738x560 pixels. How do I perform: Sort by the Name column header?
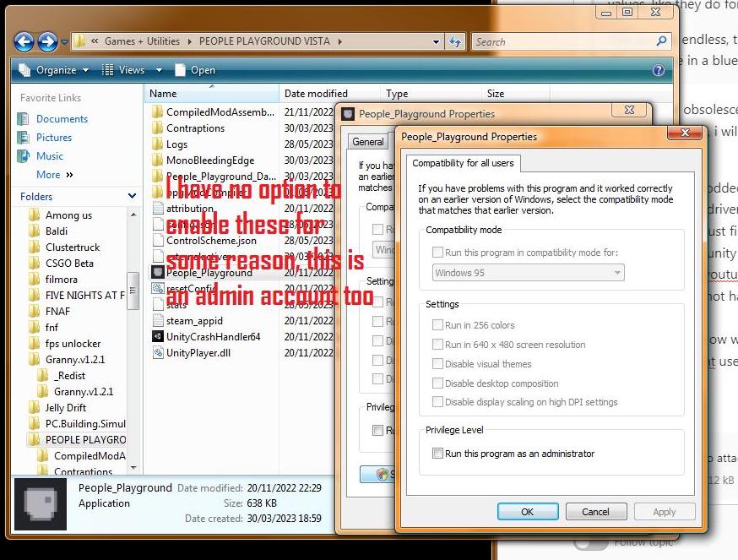(211, 93)
